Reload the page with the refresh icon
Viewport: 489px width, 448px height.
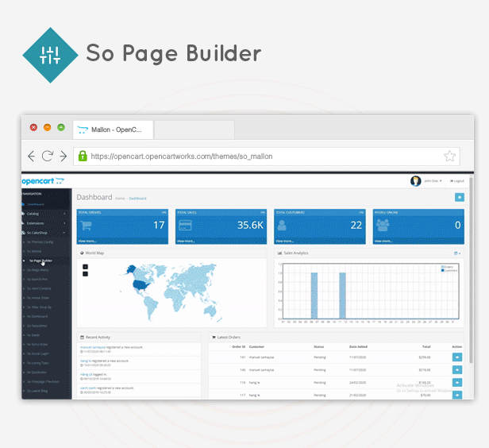click(48, 156)
